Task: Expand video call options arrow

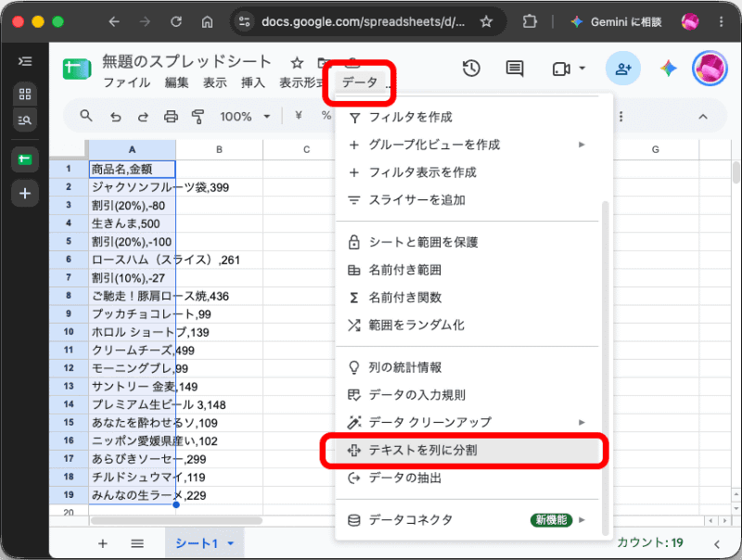Action: coord(582,69)
